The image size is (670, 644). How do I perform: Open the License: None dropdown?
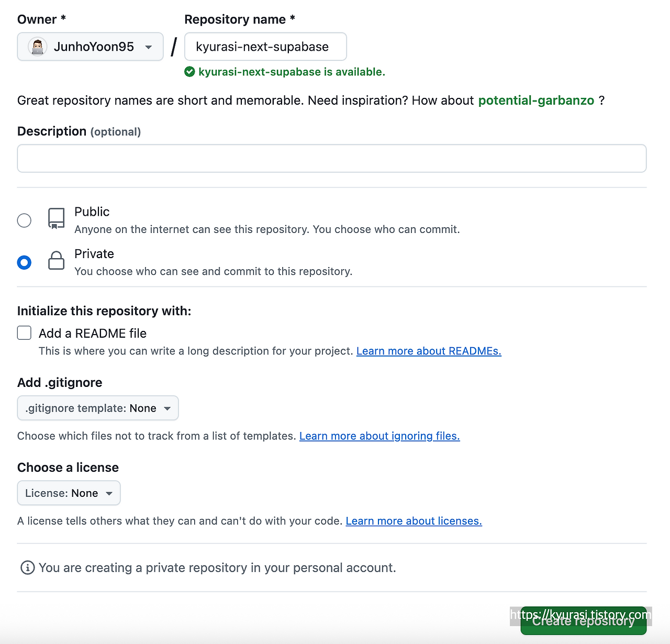tap(69, 493)
